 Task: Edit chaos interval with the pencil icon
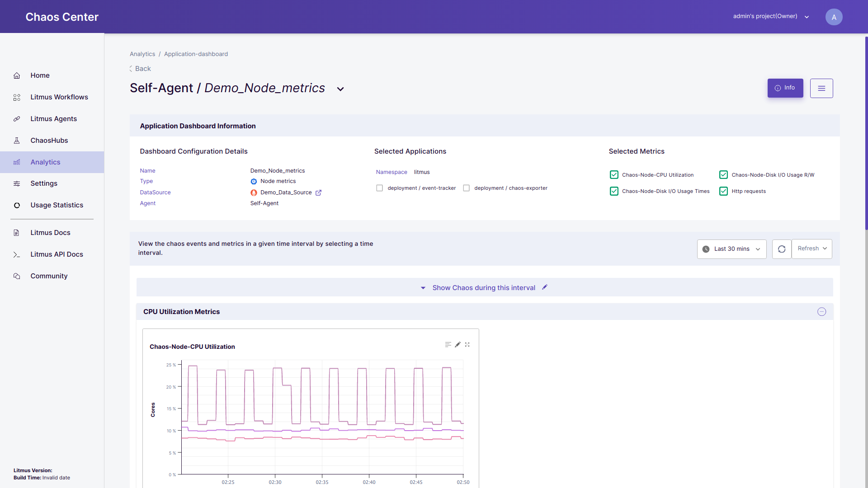click(x=545, y=287)
